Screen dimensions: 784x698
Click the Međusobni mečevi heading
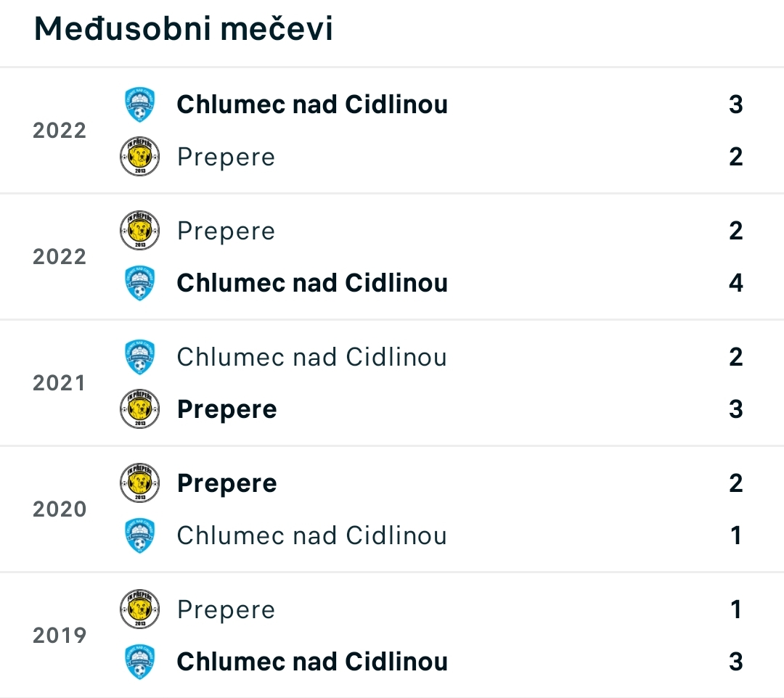[183, 28]
